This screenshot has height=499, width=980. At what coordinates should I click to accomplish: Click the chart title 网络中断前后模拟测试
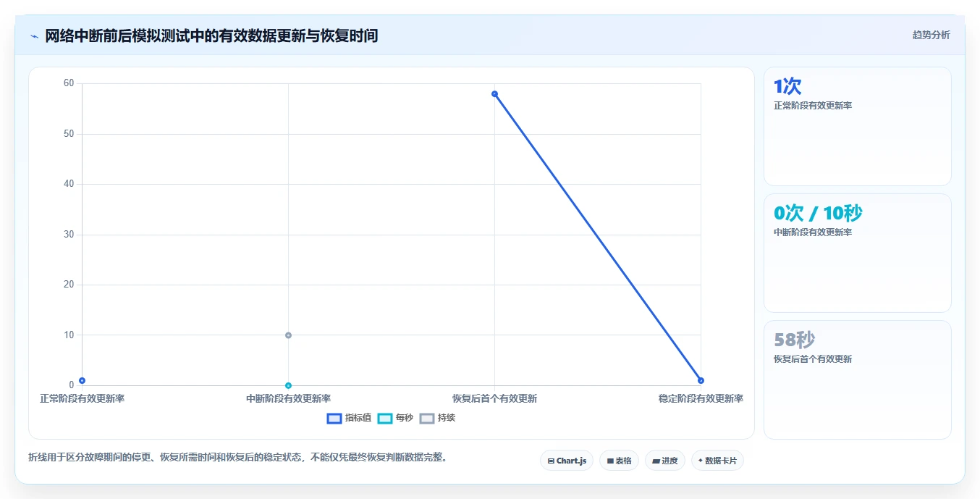click(x=211, y=35)
